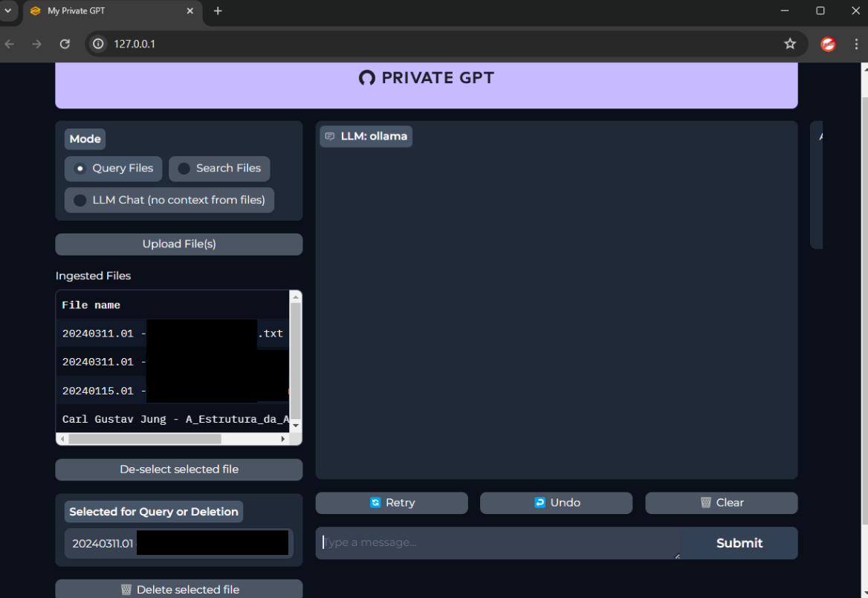Click the Selected for Query or Deletion label
This screenshot has width=868, height=598.
154,512
